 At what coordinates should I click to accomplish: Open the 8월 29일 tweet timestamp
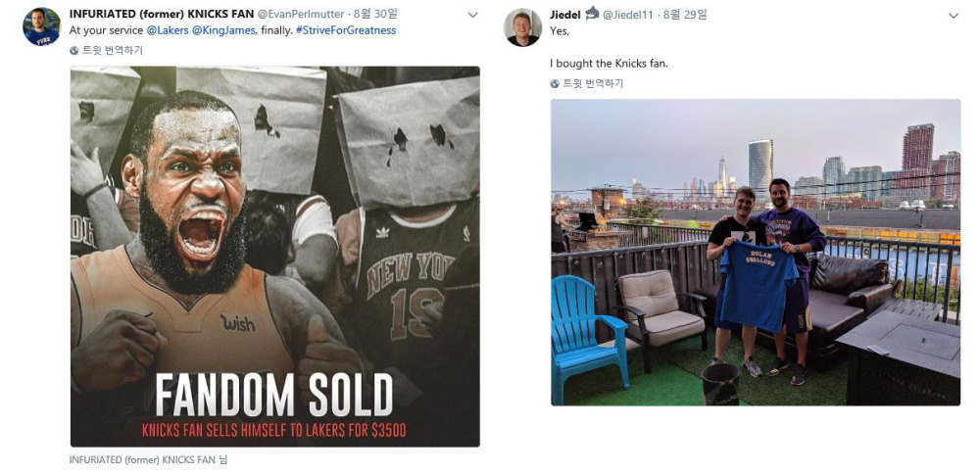(x=686, y=14)
